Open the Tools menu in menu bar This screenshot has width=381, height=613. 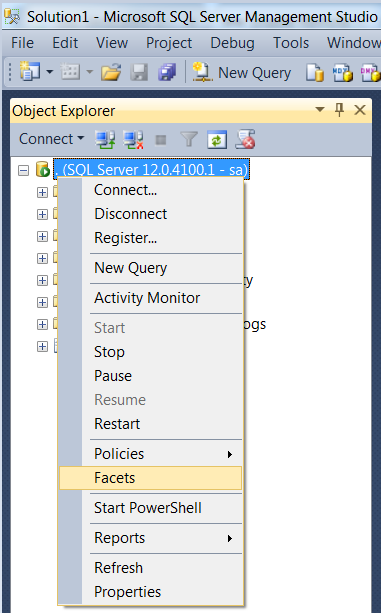pyautogui.click(x=291, y=43)
